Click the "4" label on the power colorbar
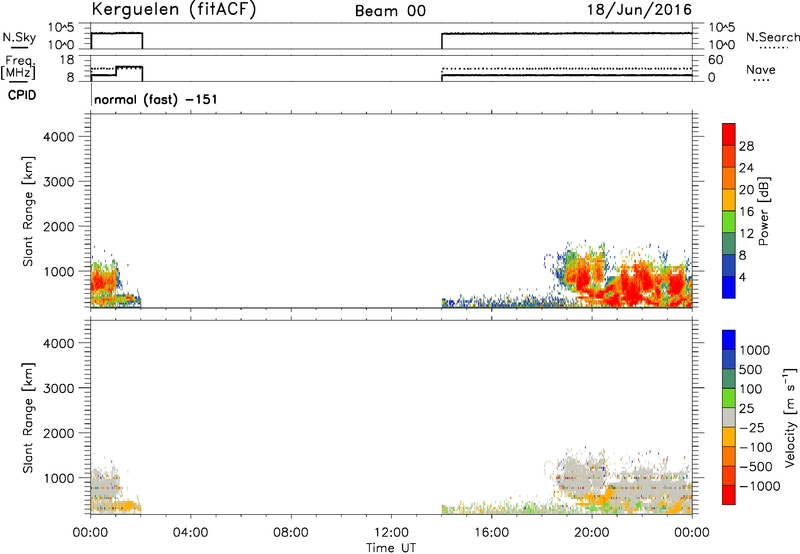Viewport: 800px width, 554px height. point(742,277)
